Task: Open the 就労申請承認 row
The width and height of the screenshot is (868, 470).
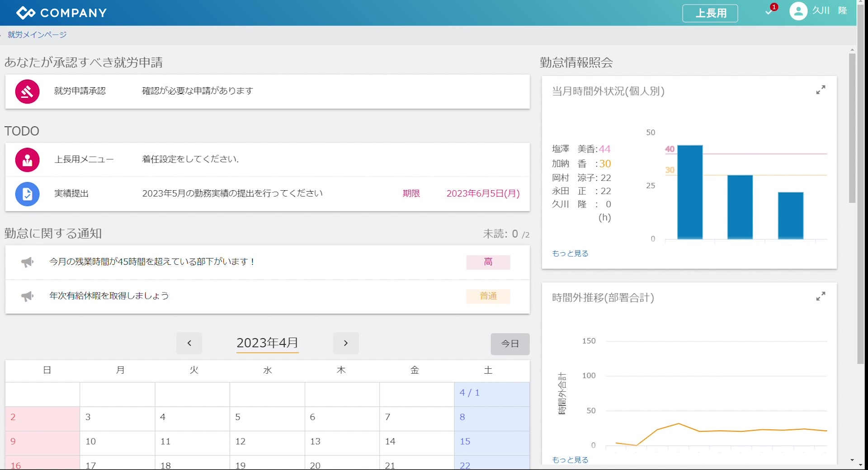Action: point(267,92)
